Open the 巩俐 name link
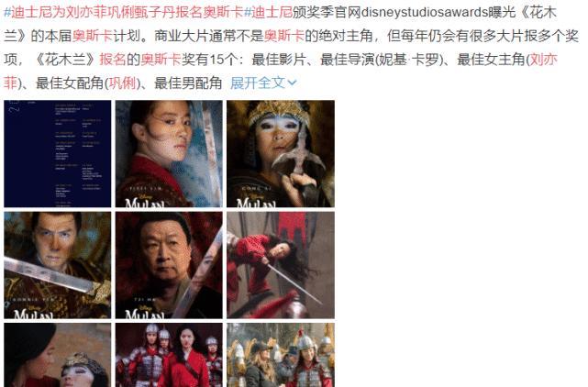This screenshot has width=588, height=387. tap(122, 83)
